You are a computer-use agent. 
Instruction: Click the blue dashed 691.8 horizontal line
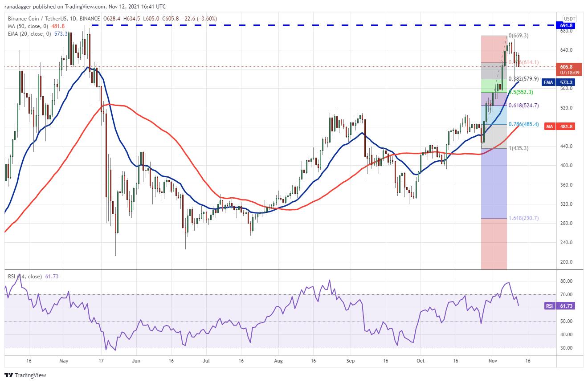point(324,26)
